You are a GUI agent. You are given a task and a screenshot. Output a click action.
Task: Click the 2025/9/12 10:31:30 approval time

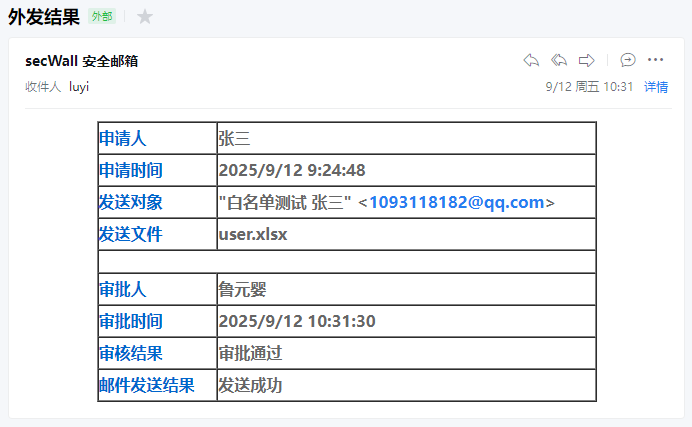(297, 321)
